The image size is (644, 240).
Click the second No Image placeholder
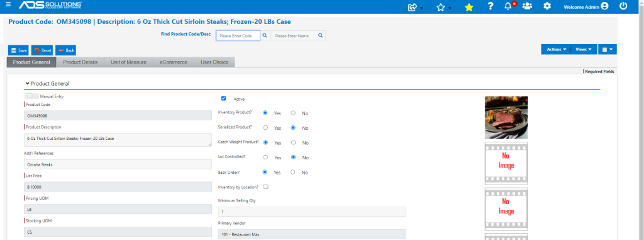[x=506, y=209]
